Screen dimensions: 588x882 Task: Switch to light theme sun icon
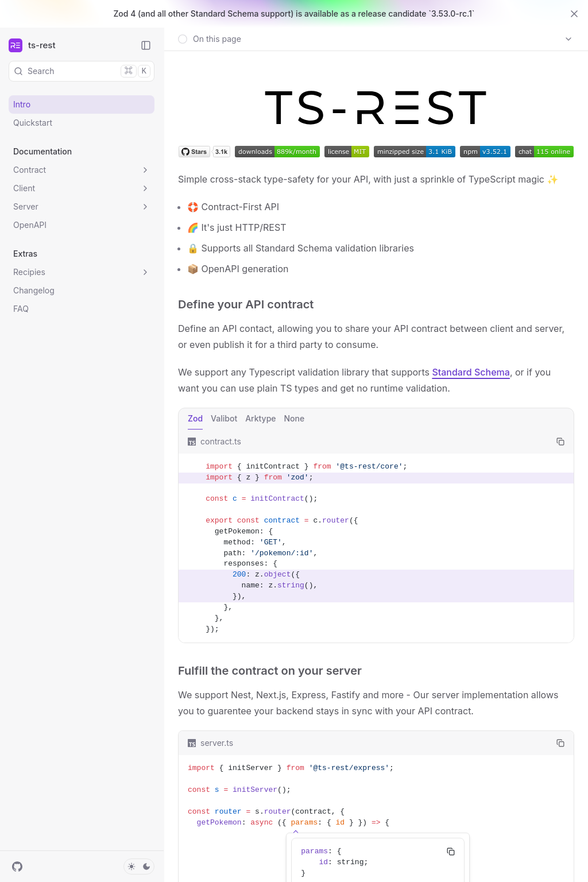[131, 866]
